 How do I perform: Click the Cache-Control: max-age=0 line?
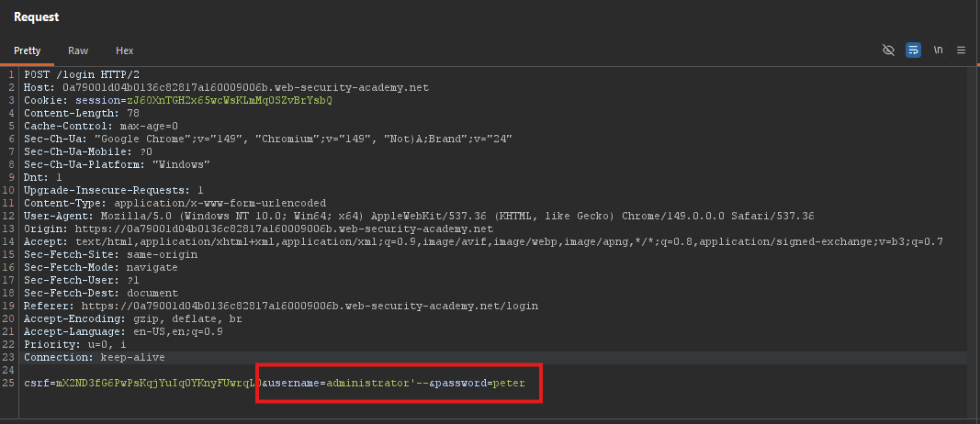101,126
